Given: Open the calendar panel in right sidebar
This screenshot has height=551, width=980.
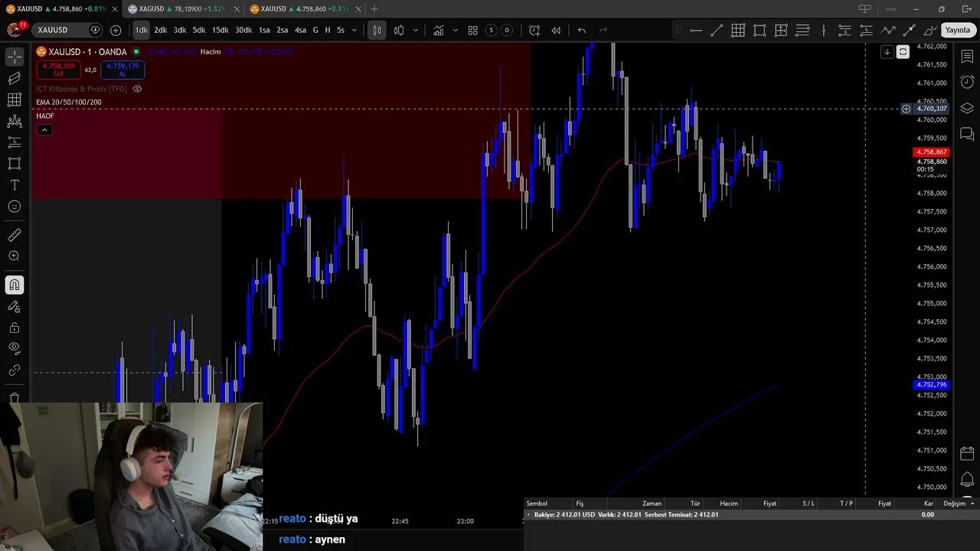Looking at the screenshot, I should coord(967,453).
